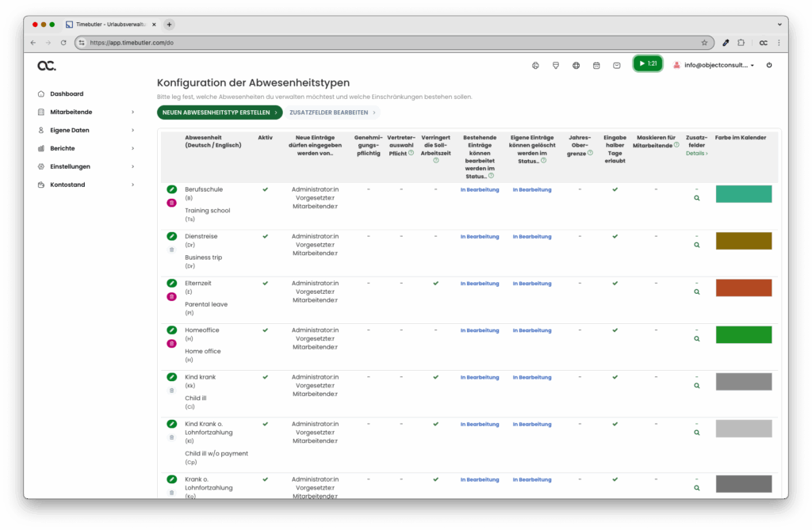
Task: Toggle half-day checkmark for Homeoffice
Action: click(615, 330)
